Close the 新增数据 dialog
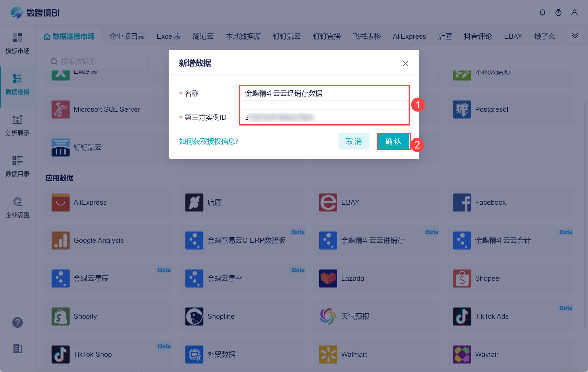Image resolution: width=588 pixels, height=372 pixels. (x=405, y=63)
